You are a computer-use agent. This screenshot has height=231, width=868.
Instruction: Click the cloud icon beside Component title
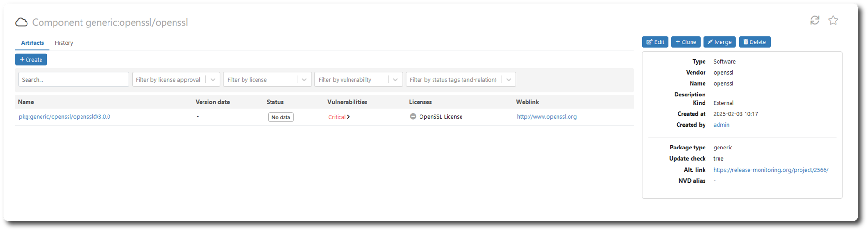(22, 22)
